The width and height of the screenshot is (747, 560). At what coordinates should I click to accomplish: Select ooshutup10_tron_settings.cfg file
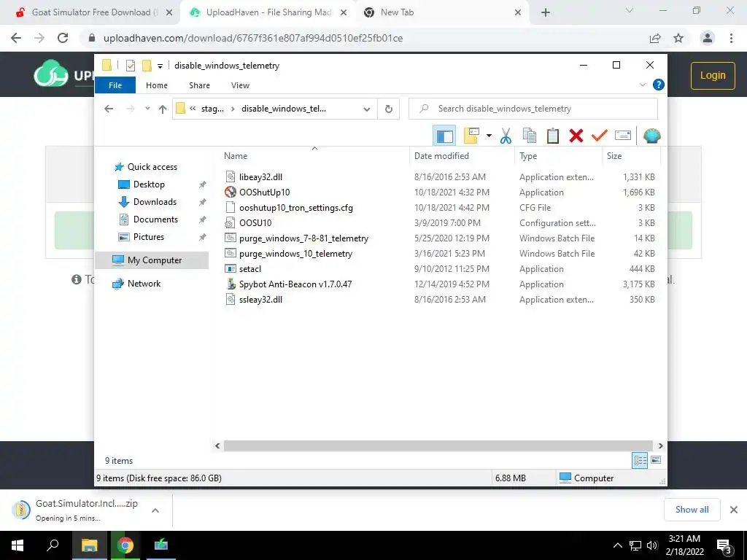click(x=296, y=208)
